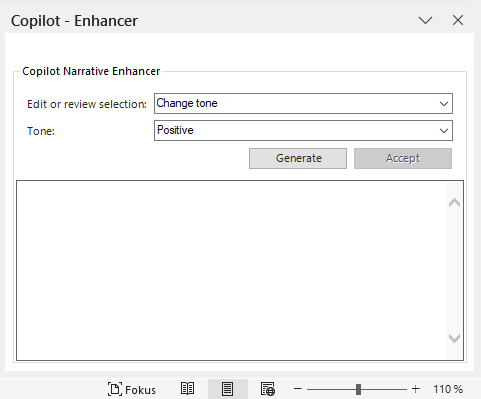Click the Edit or review selection: label

coord(87,104)
